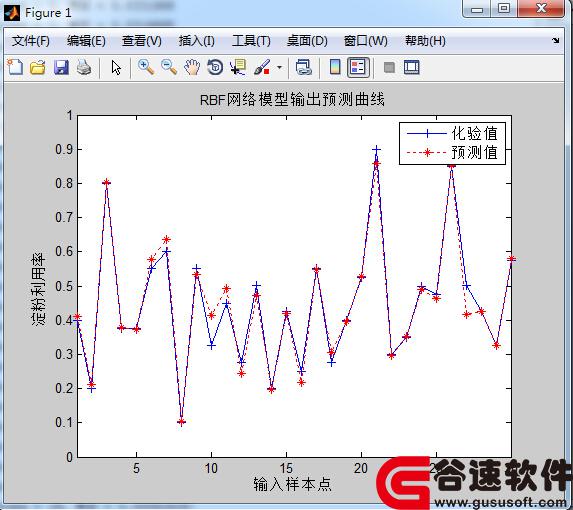
Task: Open the 桌面(D) menu
Action: point(307,41)
